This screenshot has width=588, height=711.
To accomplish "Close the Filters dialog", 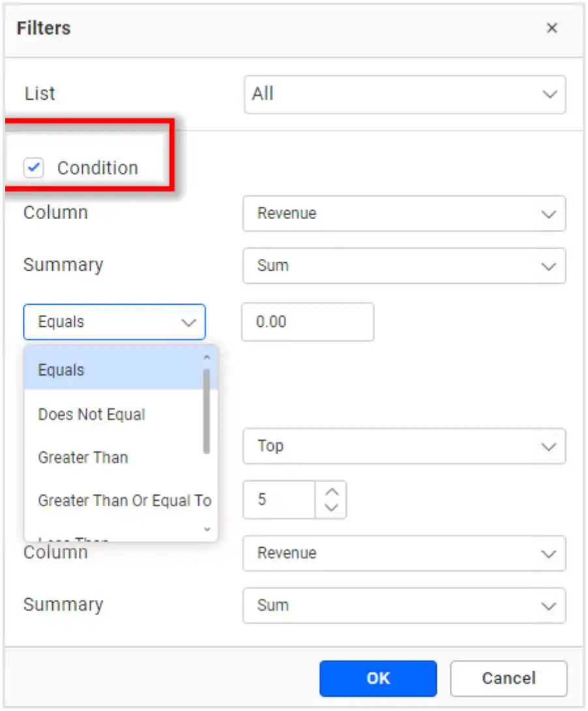I will tap(552, 28).
